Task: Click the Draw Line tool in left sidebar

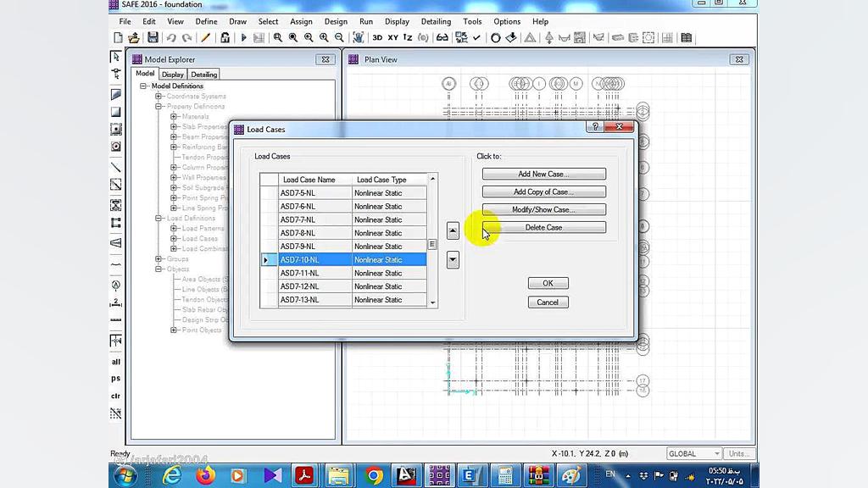Action: [x=115, y=167]
